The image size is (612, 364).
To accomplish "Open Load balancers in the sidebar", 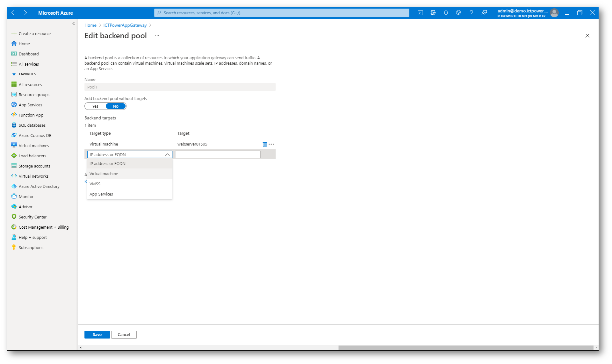I will (32, 156).
